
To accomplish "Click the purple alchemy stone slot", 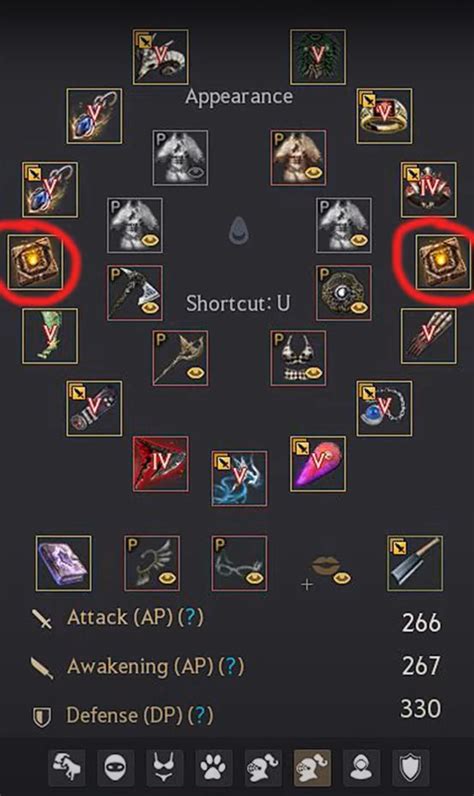I will [x=318, y=464].
